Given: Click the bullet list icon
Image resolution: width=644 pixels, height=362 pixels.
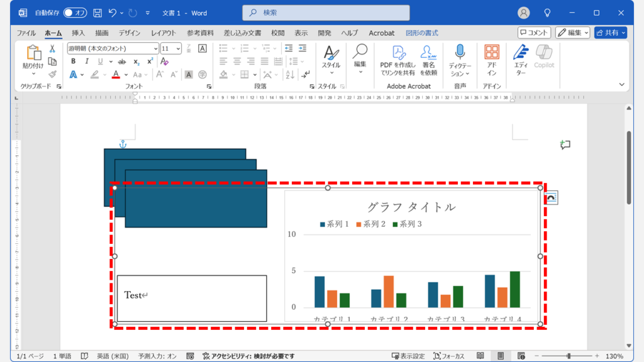Looking at the screenshot, I should [x=223, y=48].
